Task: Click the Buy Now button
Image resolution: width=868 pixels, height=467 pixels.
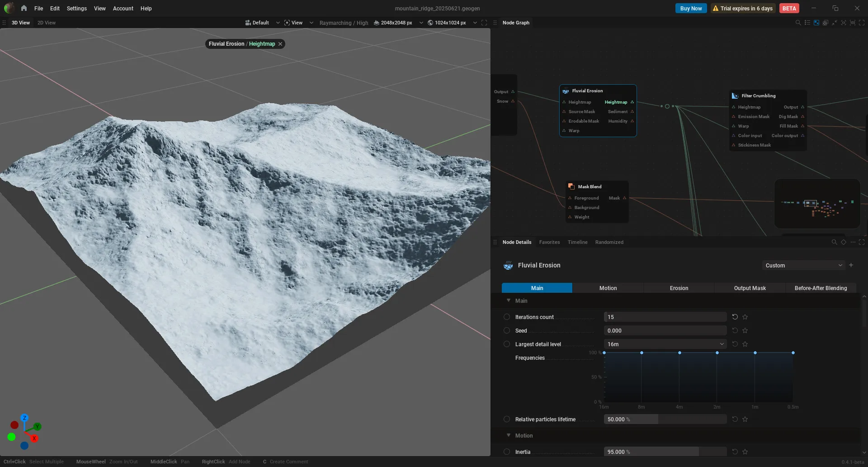Action: pos(691,8)
